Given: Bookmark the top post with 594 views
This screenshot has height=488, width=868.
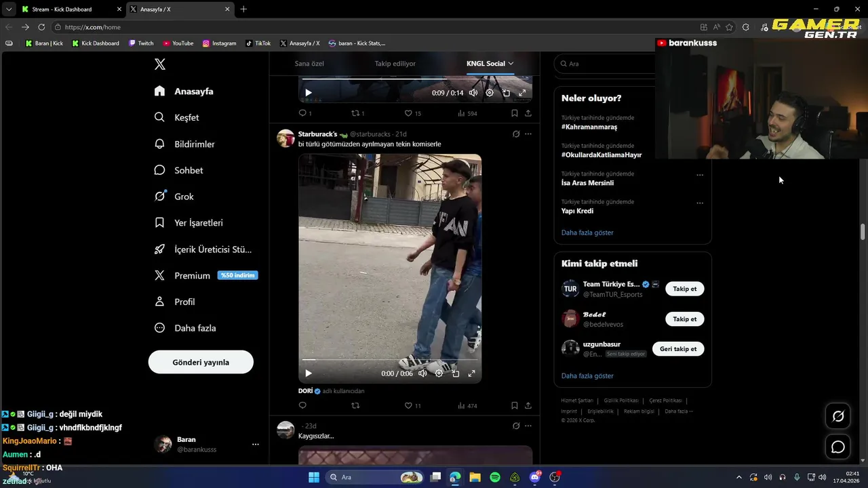Looking at the screenshot, I should (x=515, y=113).
